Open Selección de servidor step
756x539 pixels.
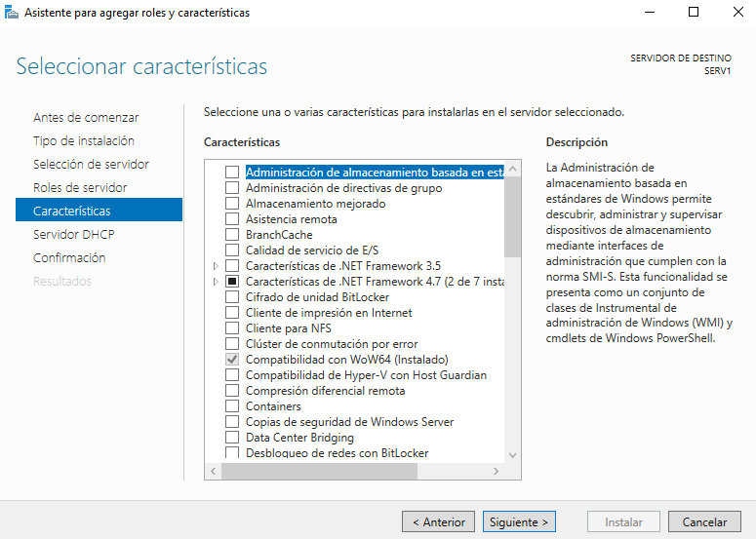click(91, 165)
